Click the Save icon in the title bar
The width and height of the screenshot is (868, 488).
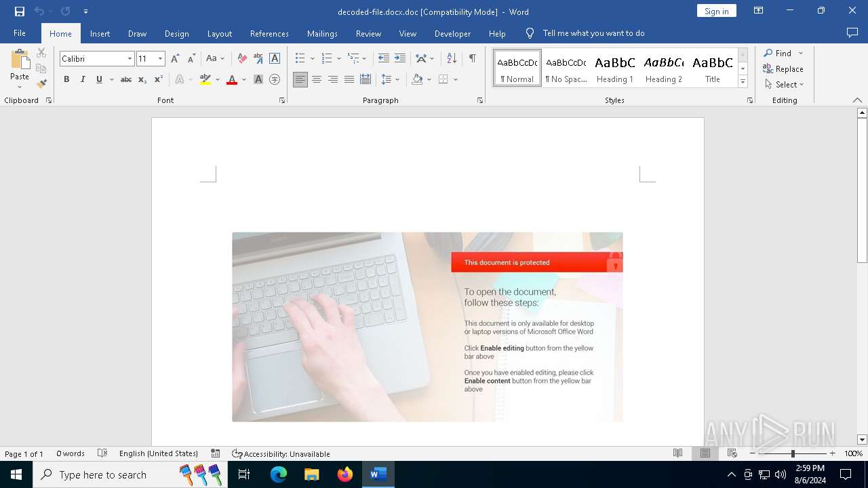20,12
